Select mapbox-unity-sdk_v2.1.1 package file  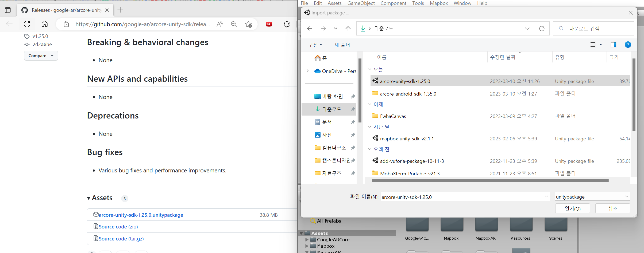click(407, 139)
